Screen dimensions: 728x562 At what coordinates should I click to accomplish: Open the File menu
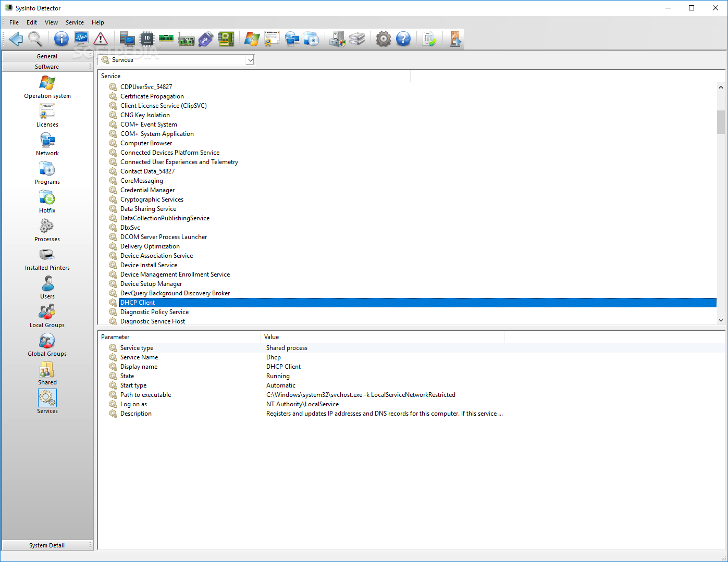[x=14, y=22]
